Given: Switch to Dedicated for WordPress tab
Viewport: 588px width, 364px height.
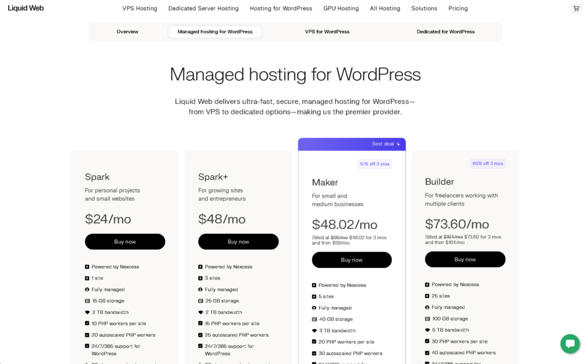Looking at the screenshot, I should point(446,32).
